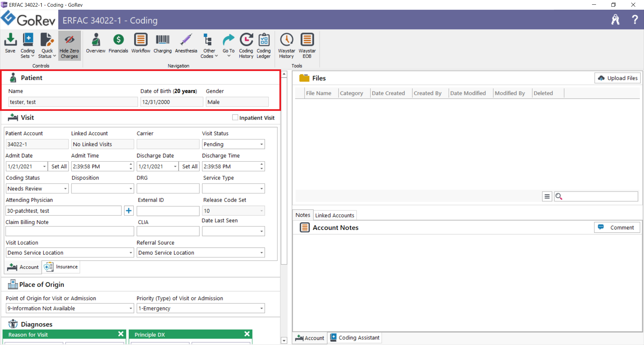644x345 pixels.
Task: Open the Coding Sets menu
Action: (28, 46)
